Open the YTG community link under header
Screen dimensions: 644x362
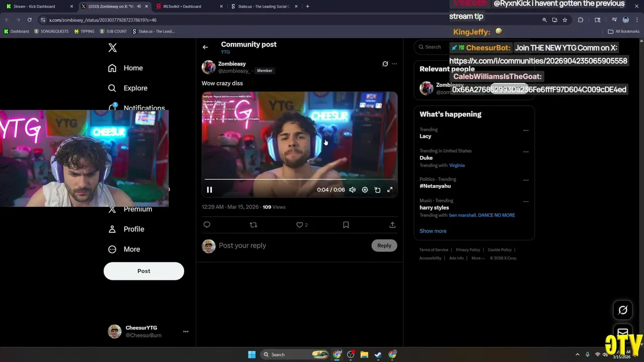tap(225, 52)
